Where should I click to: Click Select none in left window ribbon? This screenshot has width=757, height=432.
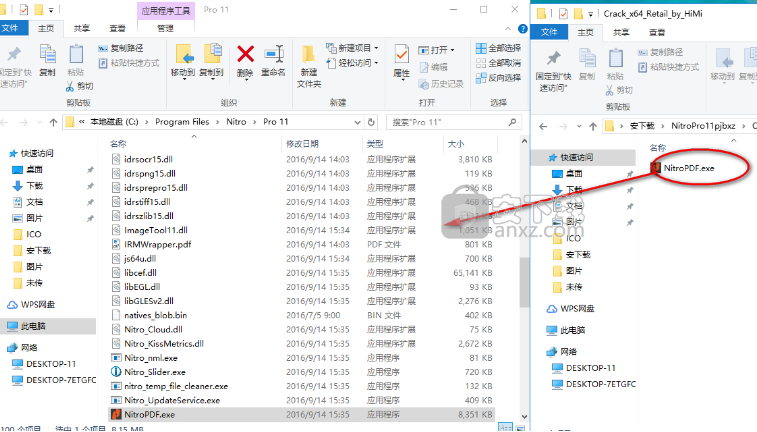pyautogui.click(x=498, y=63)
